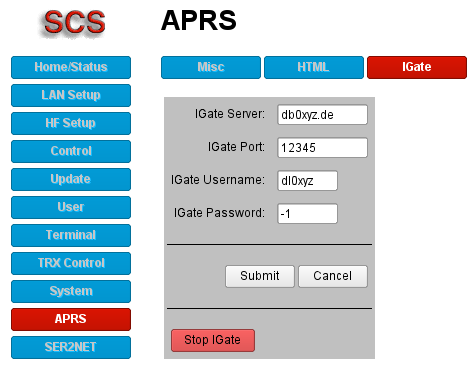The height and width of the screenshot is (370, 475).
Task: Go to LAN Setup
Action: tap(71, 95)
